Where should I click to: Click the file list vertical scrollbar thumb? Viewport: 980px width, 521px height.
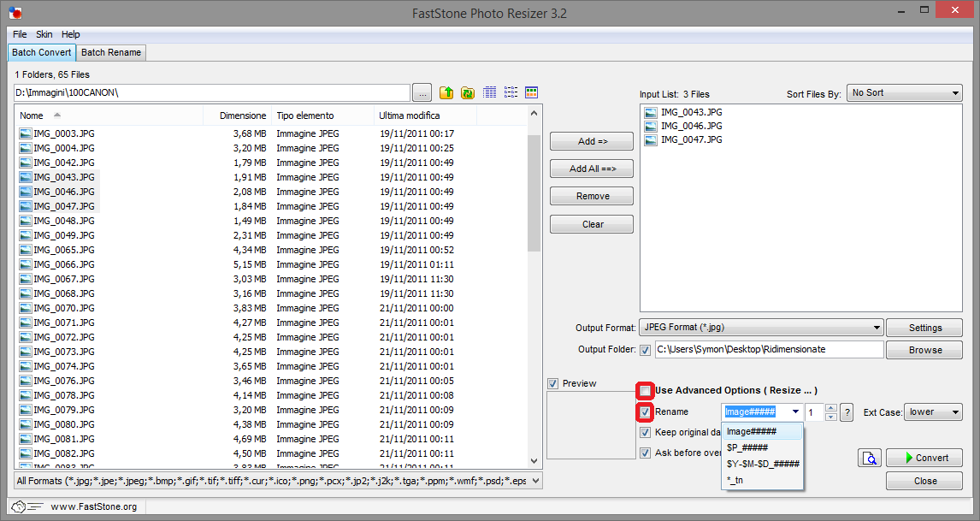(x=534, y=192)
